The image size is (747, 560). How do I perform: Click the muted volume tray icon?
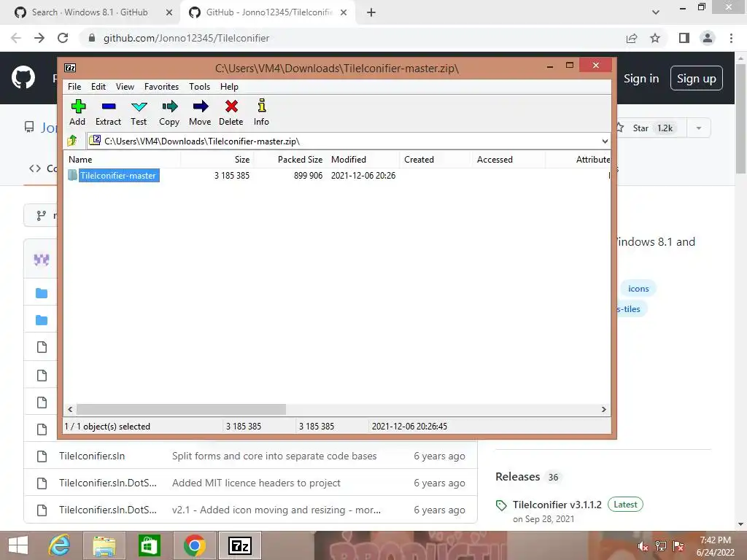(643, 546)
